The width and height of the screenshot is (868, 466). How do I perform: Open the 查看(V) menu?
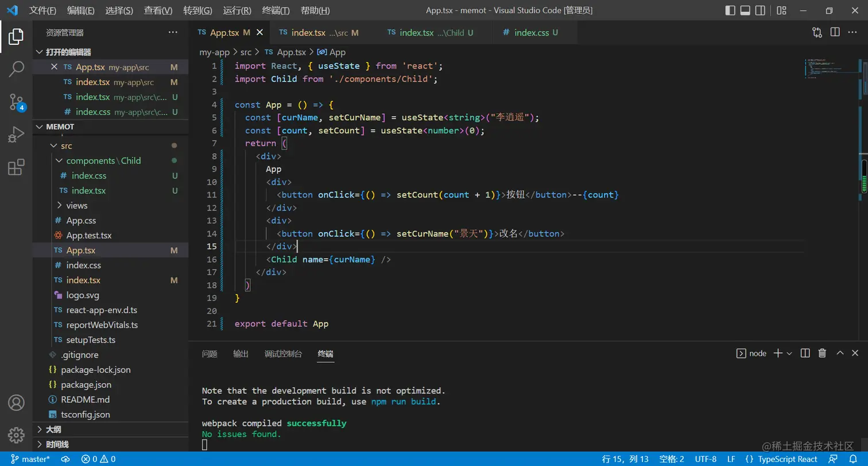coord(158,10)
